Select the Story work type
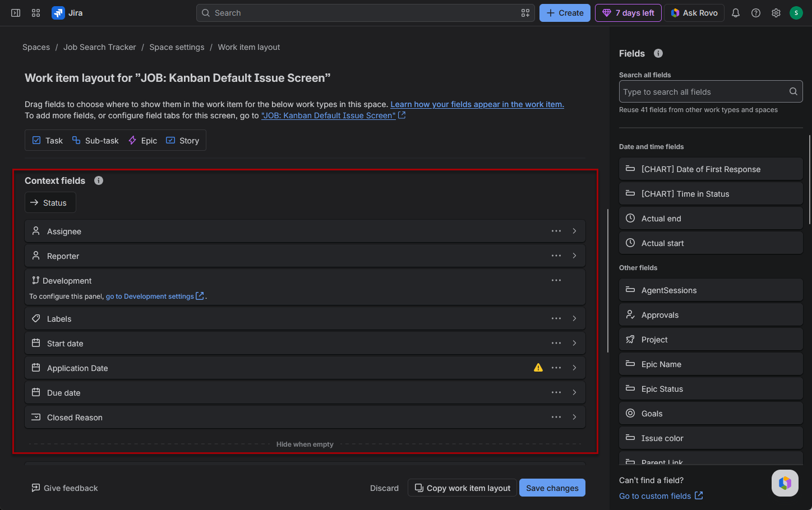Screen dimensions: 812x510 coord(183,140)
